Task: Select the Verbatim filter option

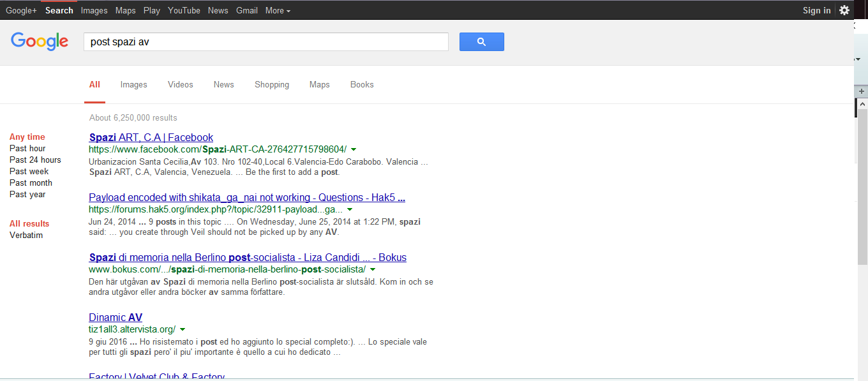Action: [26, 235]
